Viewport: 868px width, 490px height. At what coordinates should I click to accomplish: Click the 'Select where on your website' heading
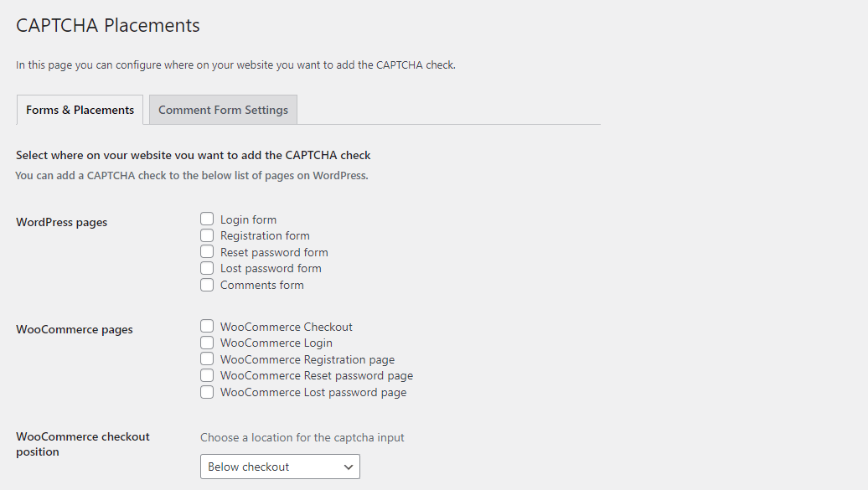point(194,155)
